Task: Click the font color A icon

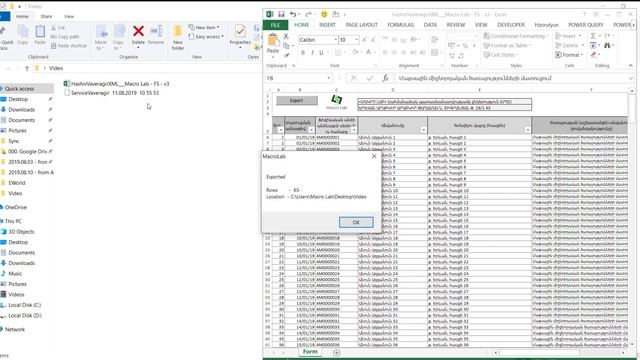Action: click(369, 52)
